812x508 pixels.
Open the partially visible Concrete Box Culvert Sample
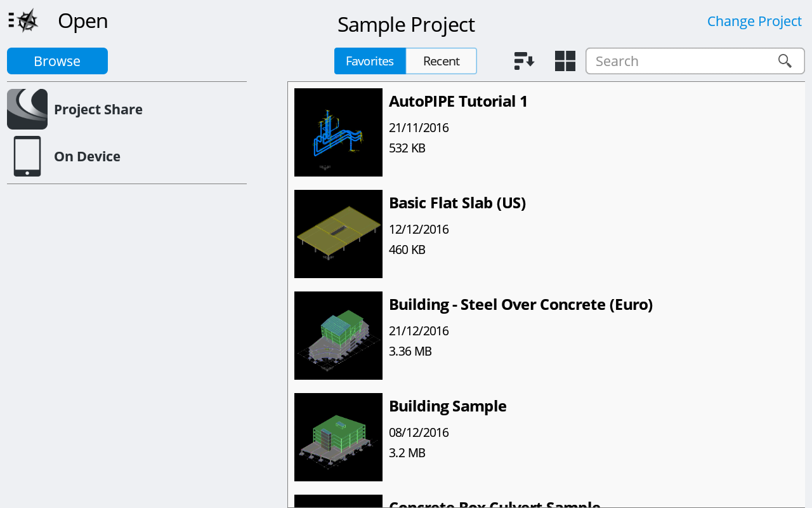point(494,504)
